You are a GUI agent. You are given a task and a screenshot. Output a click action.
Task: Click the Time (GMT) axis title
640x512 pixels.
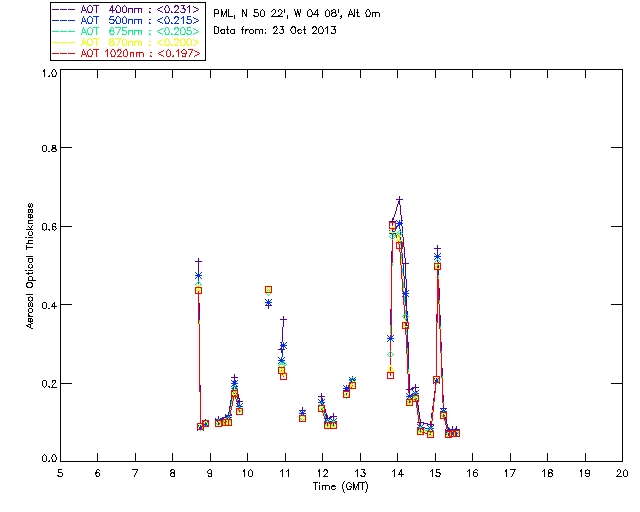point(341,487)
